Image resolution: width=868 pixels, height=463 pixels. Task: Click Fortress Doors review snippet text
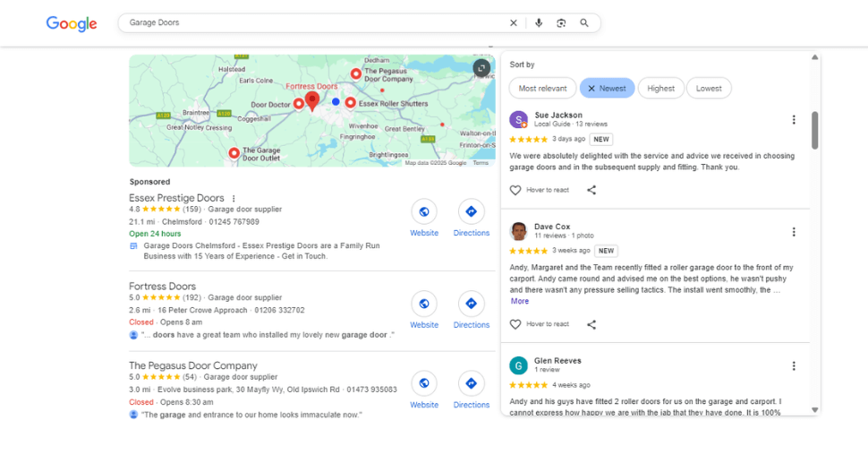(x=268, y=335)
